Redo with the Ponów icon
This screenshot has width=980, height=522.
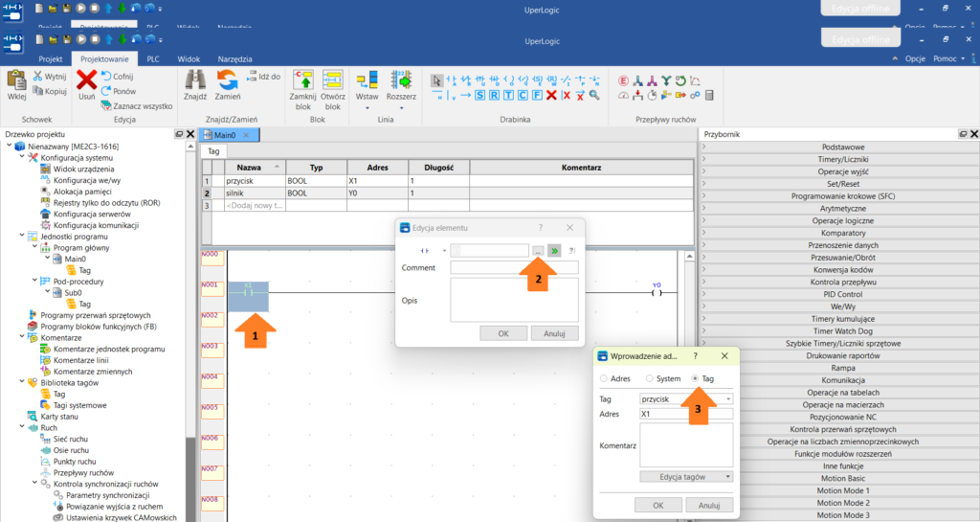[x=106, y=91]
